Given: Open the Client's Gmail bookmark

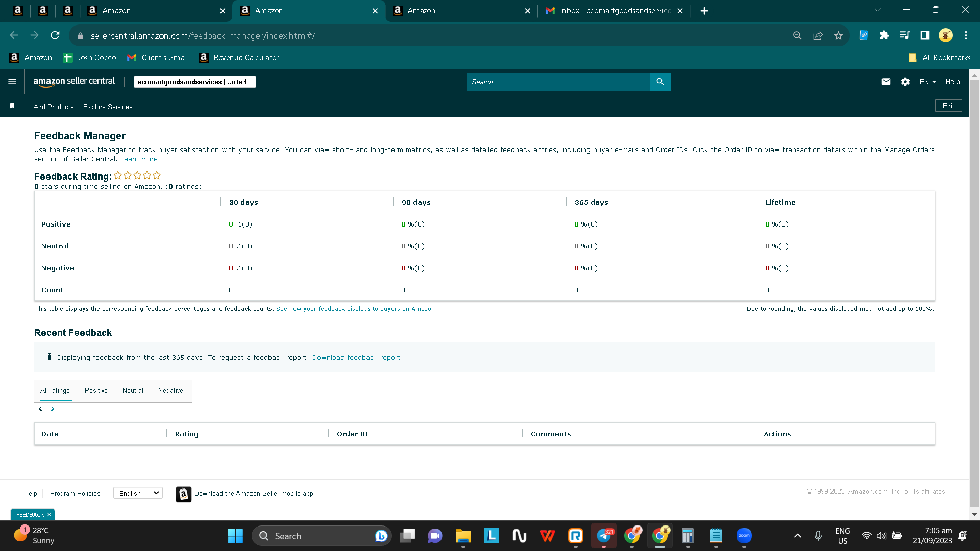Looking at the screenshot, I should (158, 58).
